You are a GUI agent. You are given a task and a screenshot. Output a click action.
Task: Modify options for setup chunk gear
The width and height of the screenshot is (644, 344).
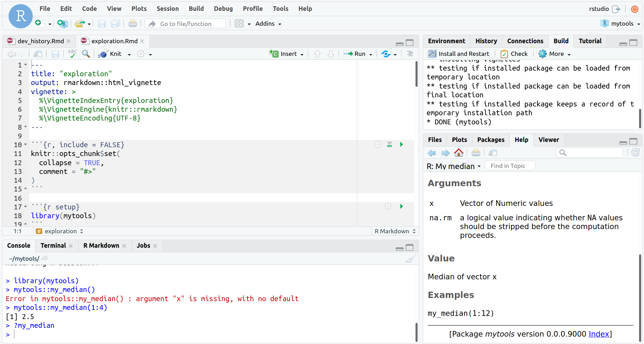[x=388, y=206]
